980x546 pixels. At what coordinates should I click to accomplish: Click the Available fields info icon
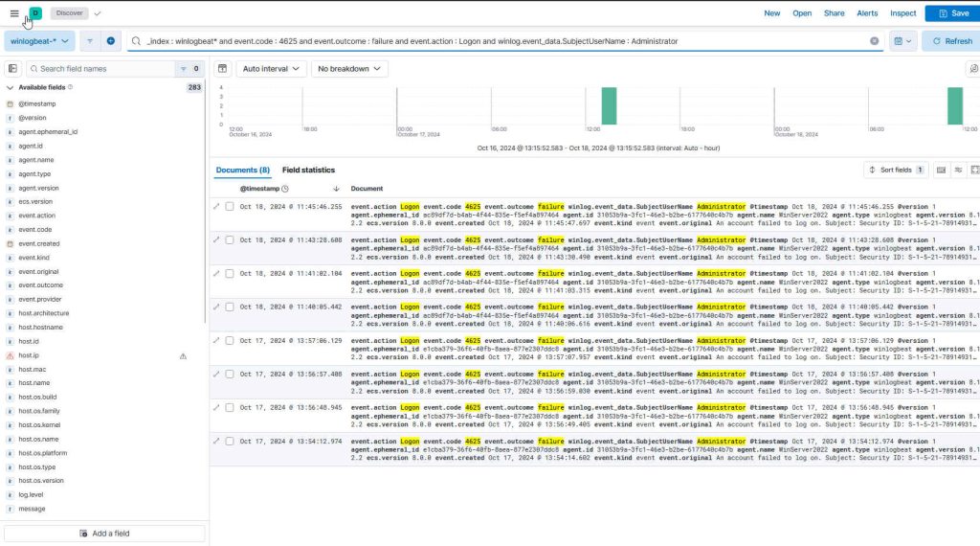(x=70, y=87)
